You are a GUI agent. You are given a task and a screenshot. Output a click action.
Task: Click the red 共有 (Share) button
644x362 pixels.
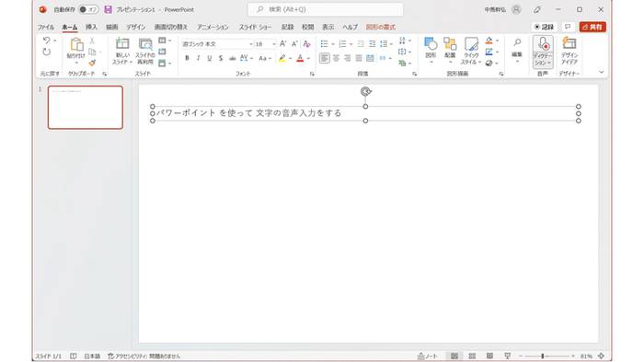click(592, 27)
